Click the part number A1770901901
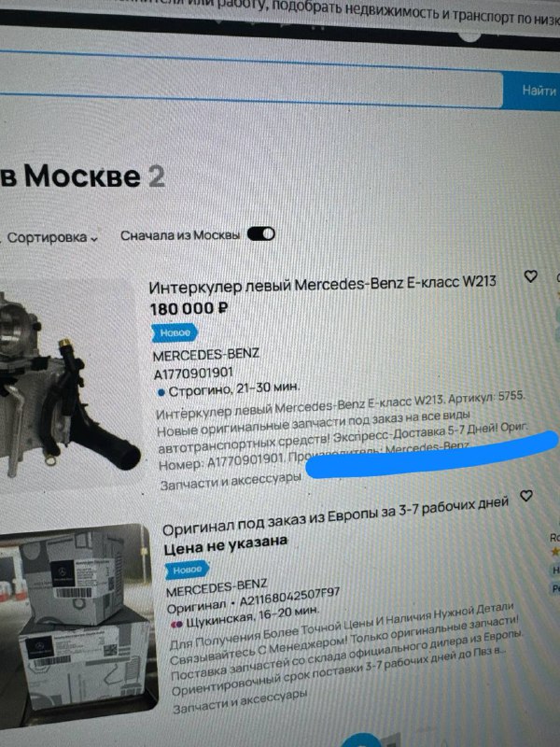This screenshot has height=747, width=560. pos(193,373)
